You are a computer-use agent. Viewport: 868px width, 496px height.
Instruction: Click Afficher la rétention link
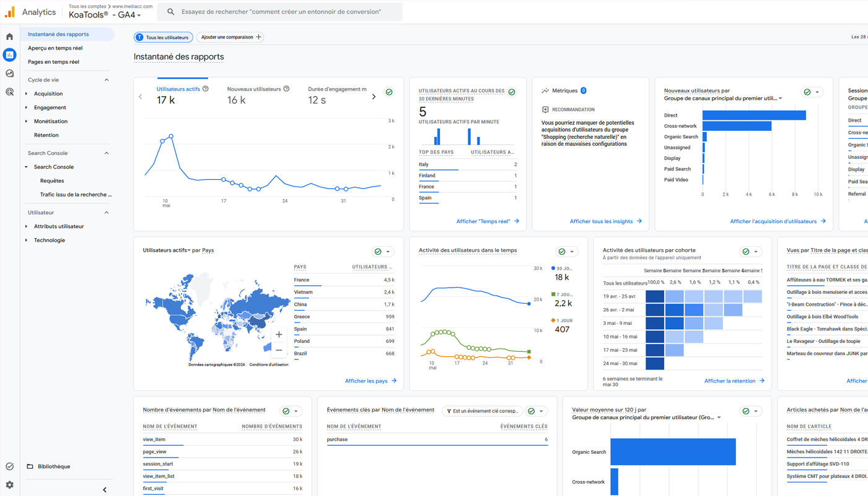734,381
